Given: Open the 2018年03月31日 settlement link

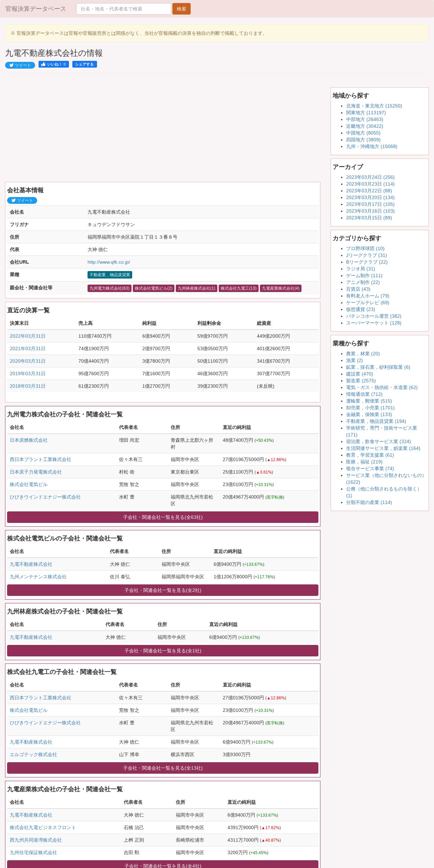Looking at the screenshot, I should (27, 386).
